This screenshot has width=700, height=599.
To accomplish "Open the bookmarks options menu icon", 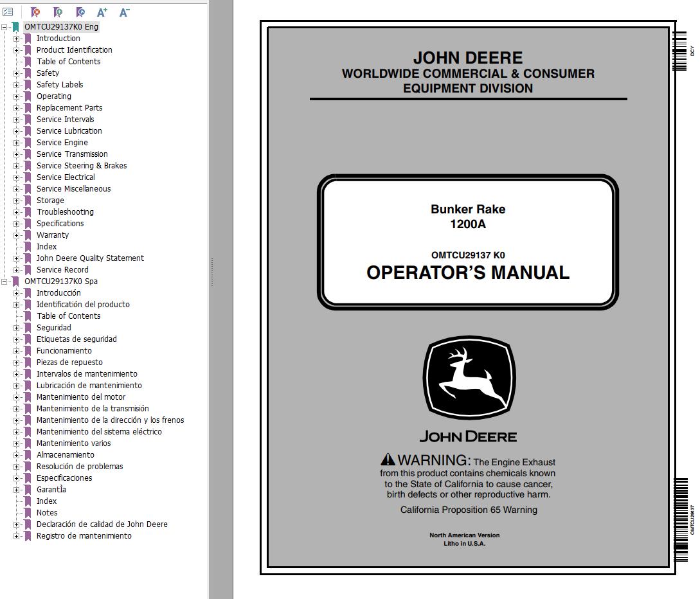I will point(8,12).
